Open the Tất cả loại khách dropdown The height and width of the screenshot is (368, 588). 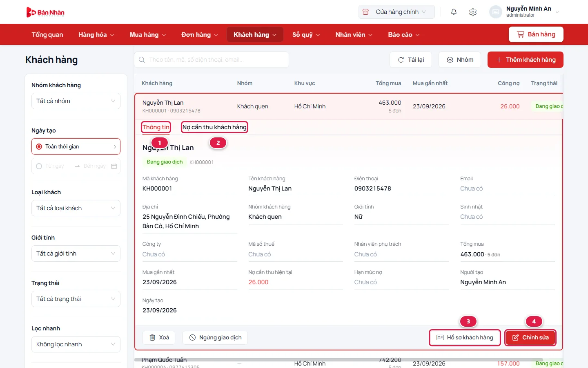(x=76, y=208)
